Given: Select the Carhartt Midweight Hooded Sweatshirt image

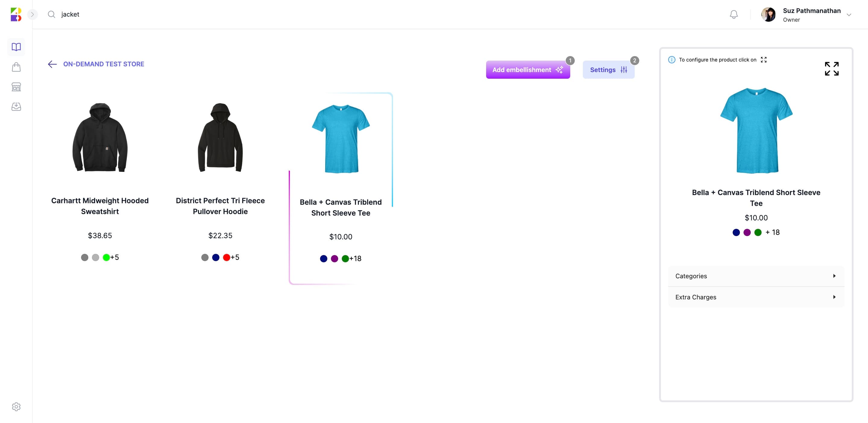Looking at the screenshot, I should 100,137.
